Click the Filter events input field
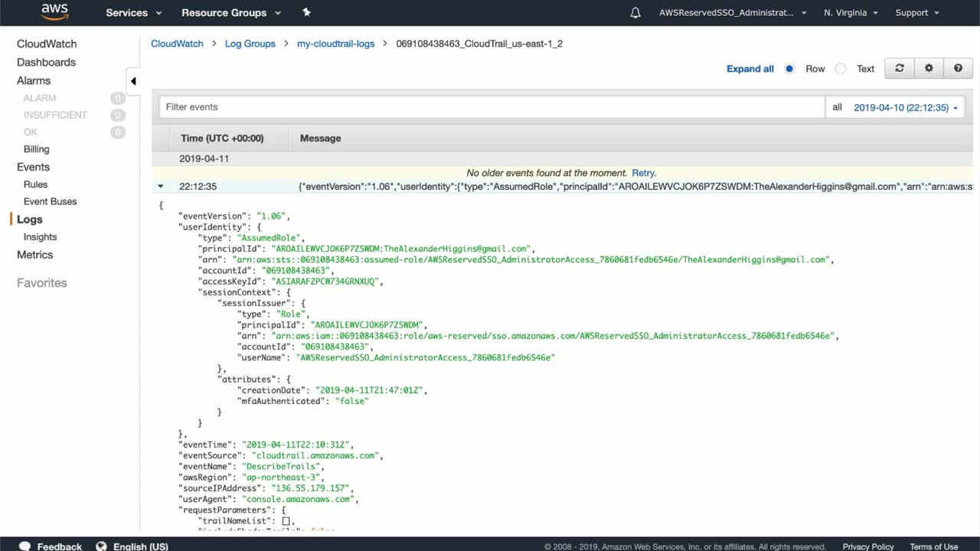The height and width of the screenshot is (551, 980). pos(490,107)
